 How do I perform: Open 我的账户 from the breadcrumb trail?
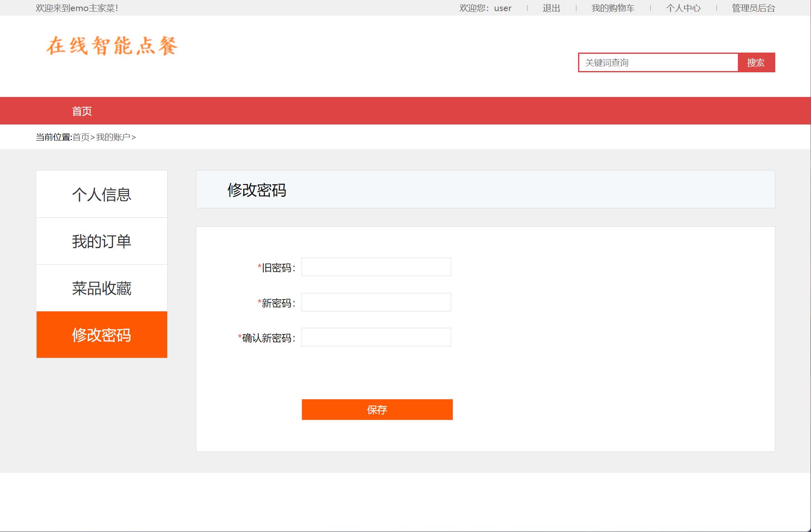(114, 137)
